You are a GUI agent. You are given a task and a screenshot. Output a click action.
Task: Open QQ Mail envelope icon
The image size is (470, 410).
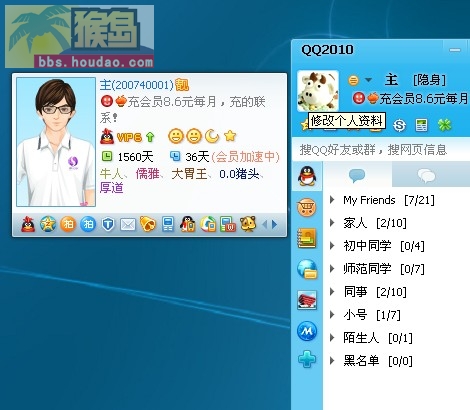(128, 225)
